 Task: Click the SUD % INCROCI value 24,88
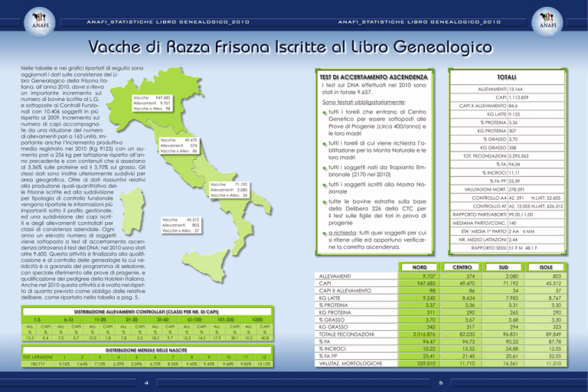point(512,348)
